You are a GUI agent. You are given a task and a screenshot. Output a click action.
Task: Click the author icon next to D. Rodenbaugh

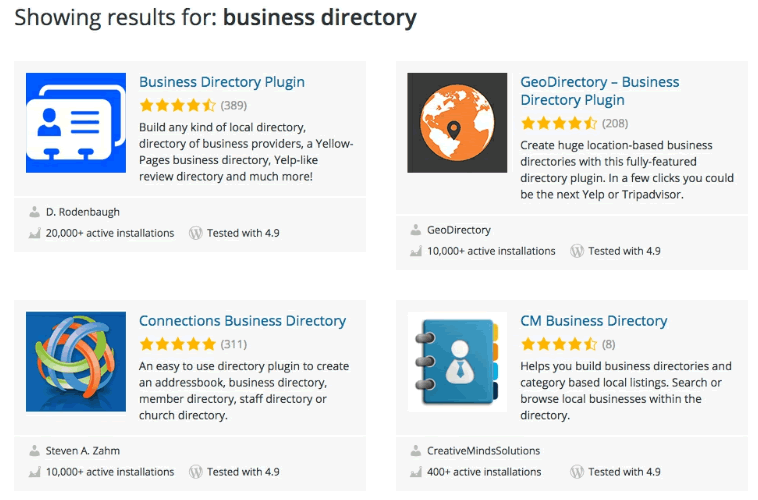34,212
